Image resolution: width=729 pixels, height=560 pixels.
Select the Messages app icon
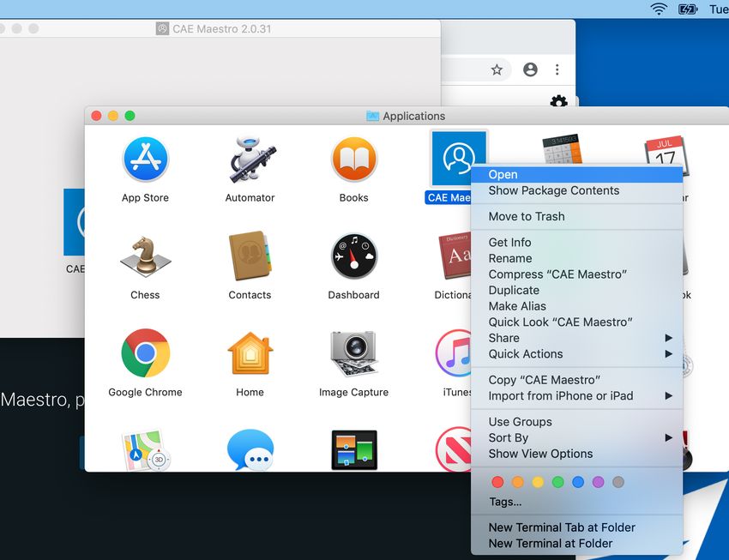pos(250,450)
